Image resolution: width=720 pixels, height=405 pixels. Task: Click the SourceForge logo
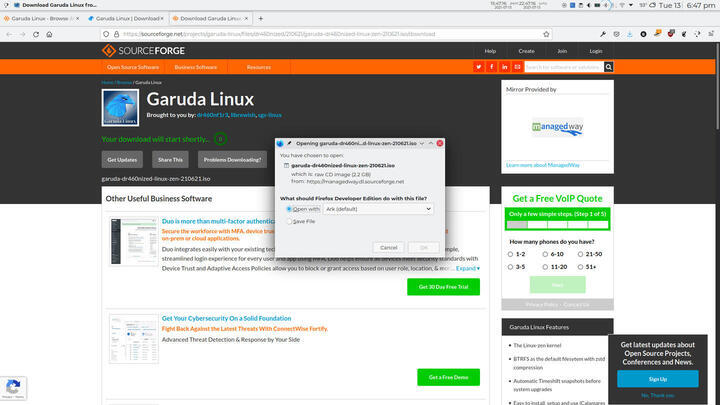[143, 51]
